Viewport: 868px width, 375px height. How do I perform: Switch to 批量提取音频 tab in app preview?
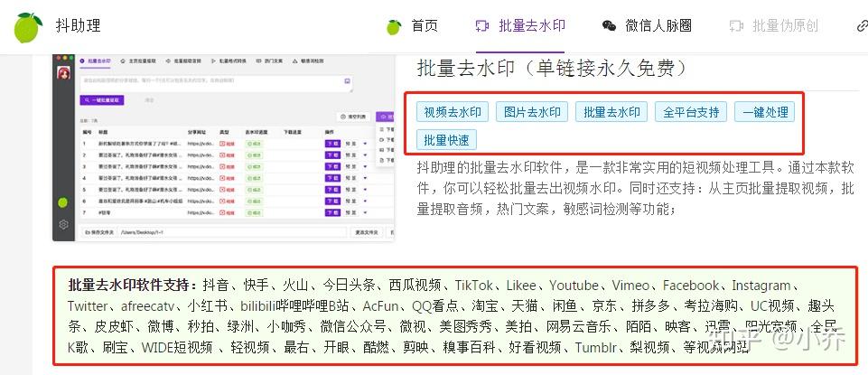tap(183, 61)
